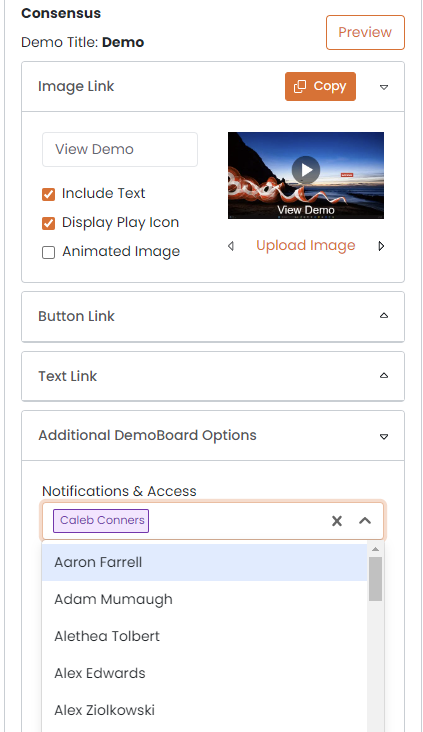The width and height of the screenshot is (423, 732).
Task: Disable the Display Play Icon checkbox
Action: point(49,223)
